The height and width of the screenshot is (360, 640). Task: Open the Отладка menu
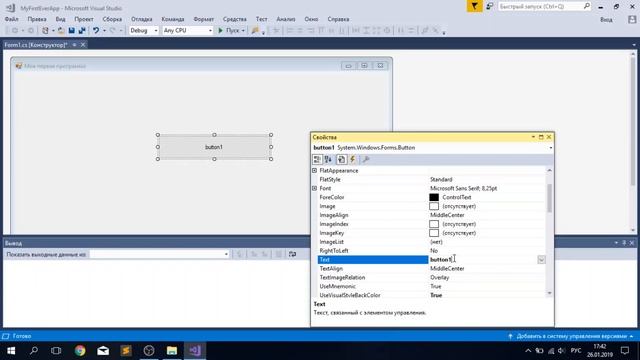[142, 19]
